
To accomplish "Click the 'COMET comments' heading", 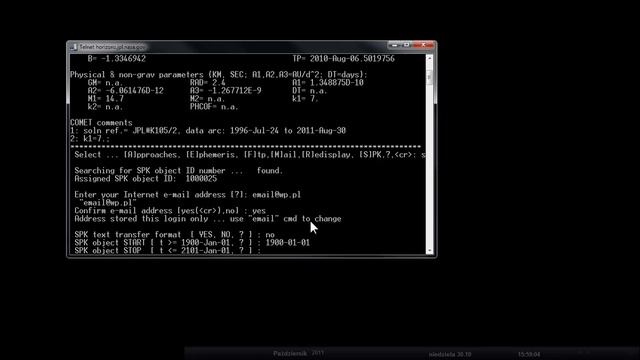I will [101, 123].
